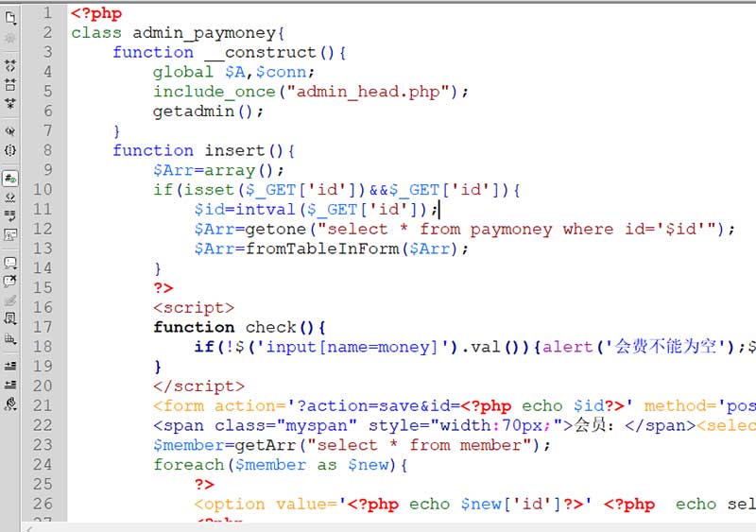Click 'isset' on line 10
756x532 pixels.
click(209, 190)
